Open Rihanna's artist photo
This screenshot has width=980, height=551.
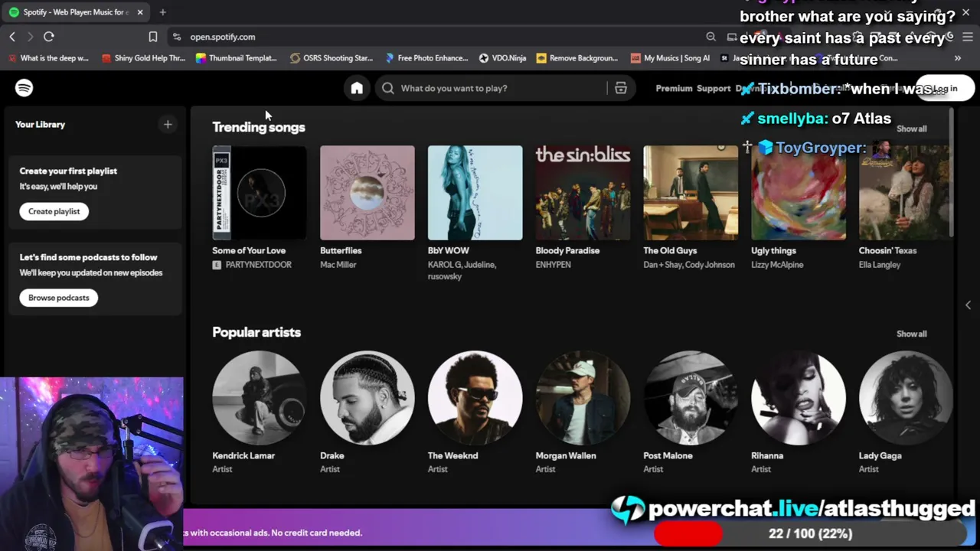(x=799, y=398)
